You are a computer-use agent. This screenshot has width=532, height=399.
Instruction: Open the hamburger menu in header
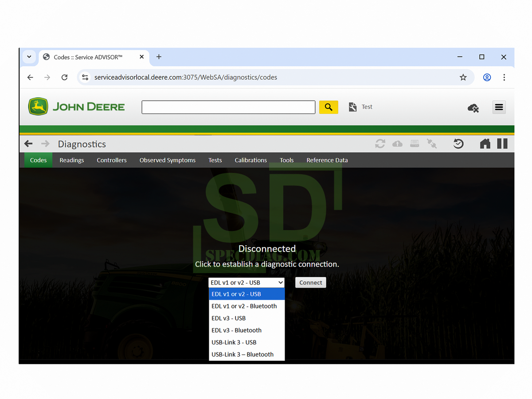499,107
